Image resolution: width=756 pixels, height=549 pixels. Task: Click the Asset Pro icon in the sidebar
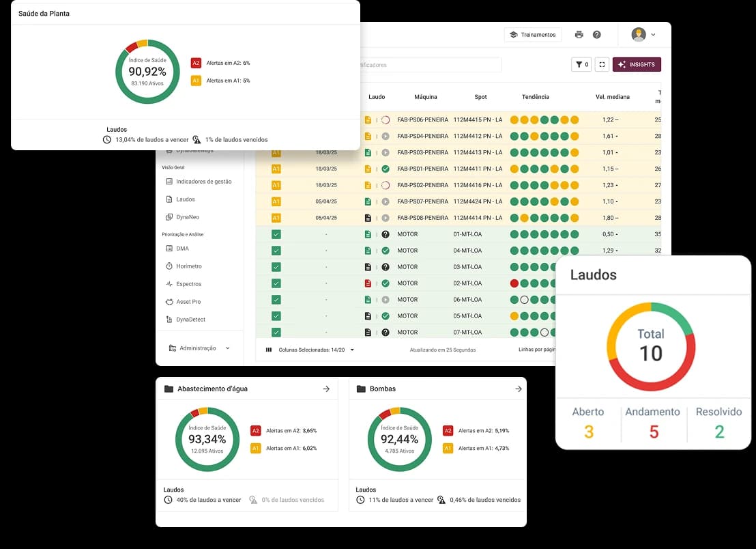(170, 302)
